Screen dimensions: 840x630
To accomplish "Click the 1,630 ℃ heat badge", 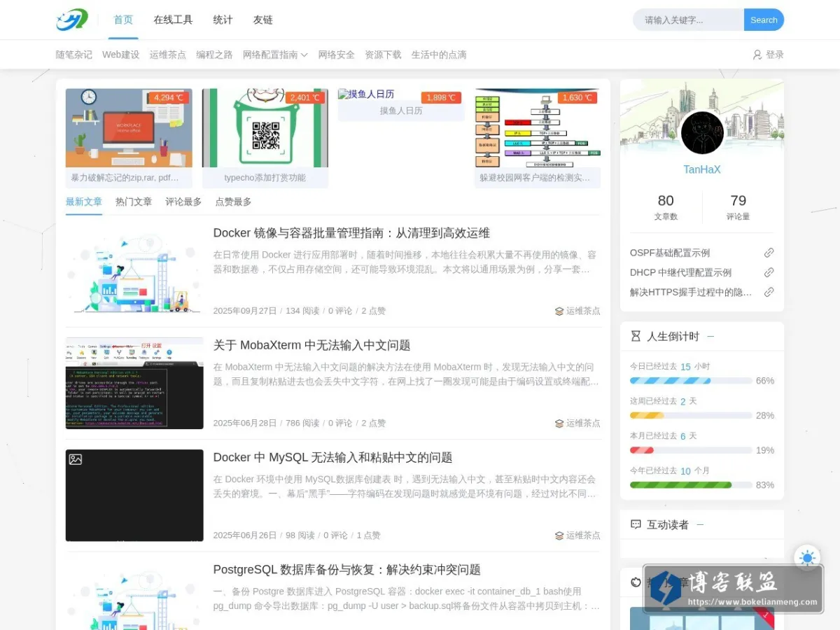I will (x=577, y=98).
